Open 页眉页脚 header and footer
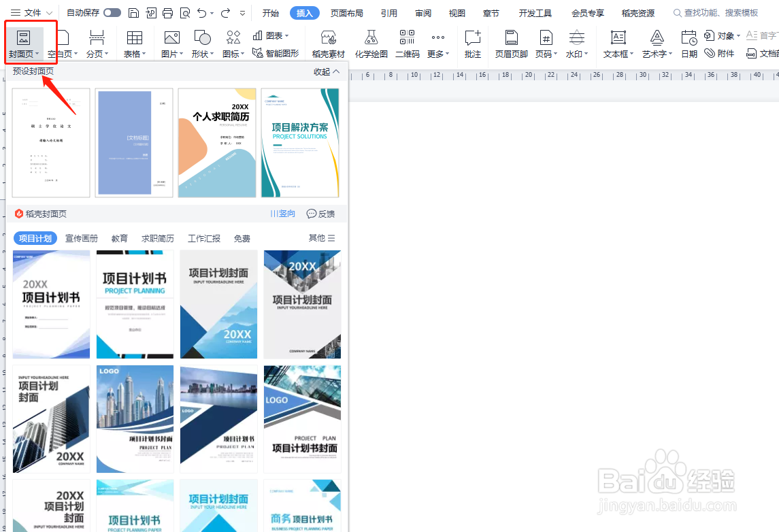Image resolution: width=779 pixels, height=532 pixels. 511,44
